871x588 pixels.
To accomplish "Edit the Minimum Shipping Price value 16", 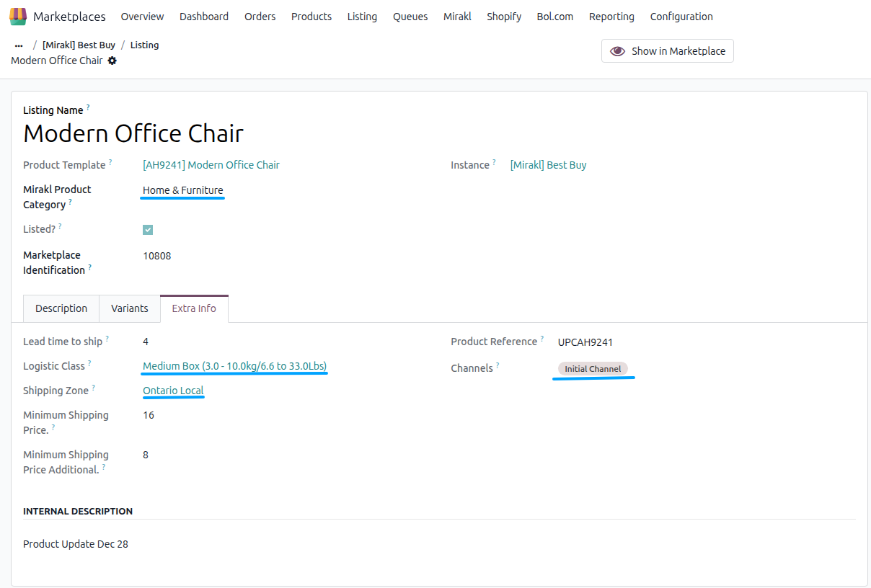I will (x=149, y=415).
